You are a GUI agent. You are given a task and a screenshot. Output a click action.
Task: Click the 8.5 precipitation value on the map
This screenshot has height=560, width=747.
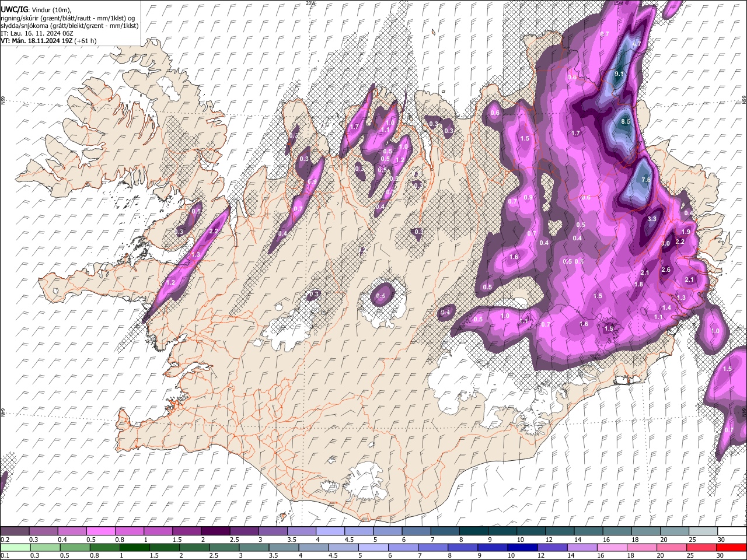tap(626, 121)
